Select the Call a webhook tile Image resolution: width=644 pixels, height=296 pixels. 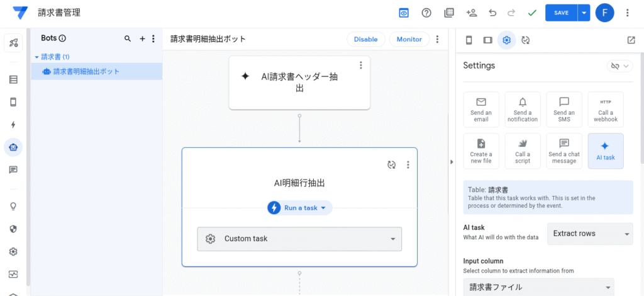tap(605, 110)
